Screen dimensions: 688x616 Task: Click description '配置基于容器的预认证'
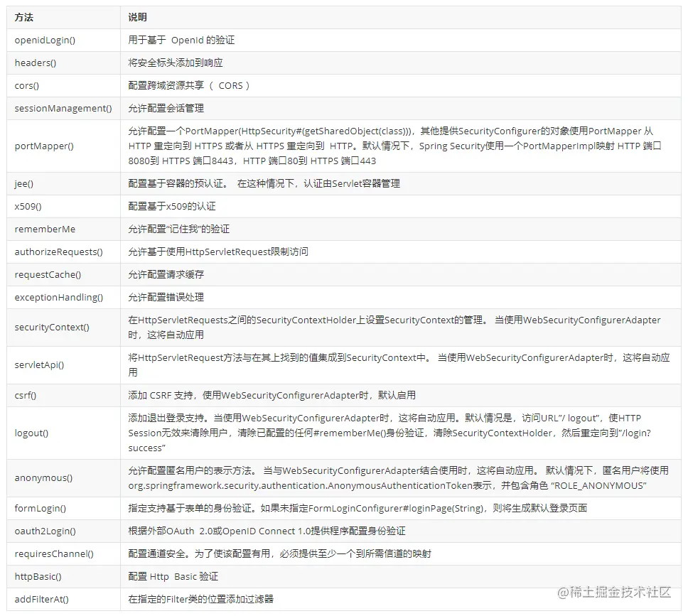click(x=264, y=184)
